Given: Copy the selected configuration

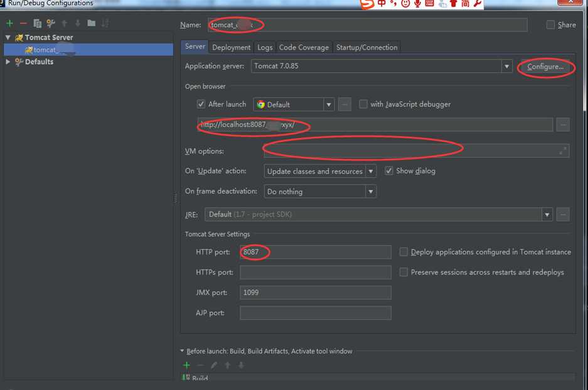Looking at the screenshot, I should click(37, 23).
